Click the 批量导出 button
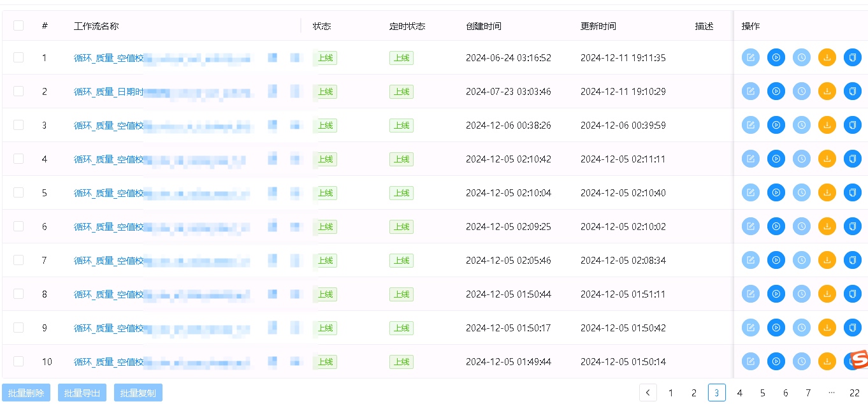The image size is (868, 404). coord(82,393)
